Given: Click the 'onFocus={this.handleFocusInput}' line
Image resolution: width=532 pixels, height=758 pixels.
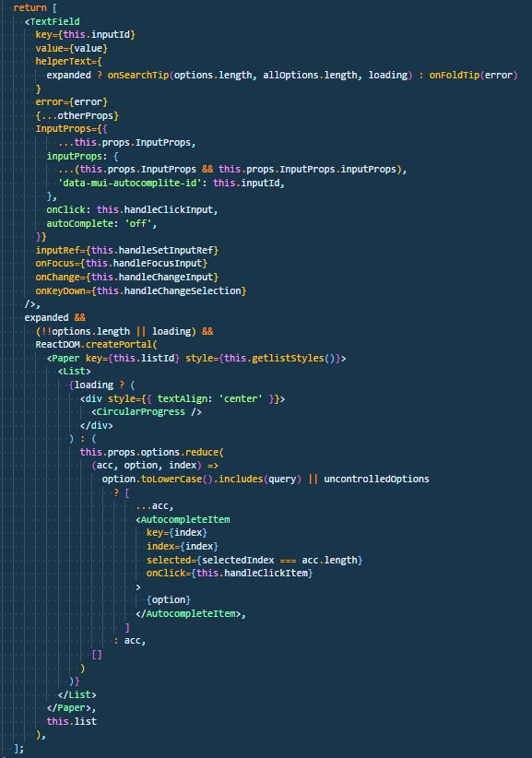Looking at the screenshot, I should 122,264.
